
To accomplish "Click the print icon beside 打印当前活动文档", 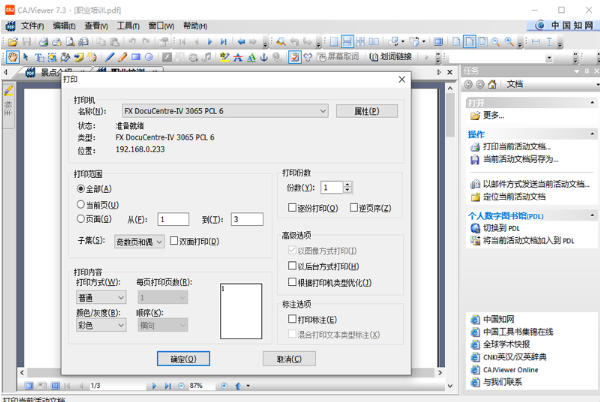I will coord(474,147).
